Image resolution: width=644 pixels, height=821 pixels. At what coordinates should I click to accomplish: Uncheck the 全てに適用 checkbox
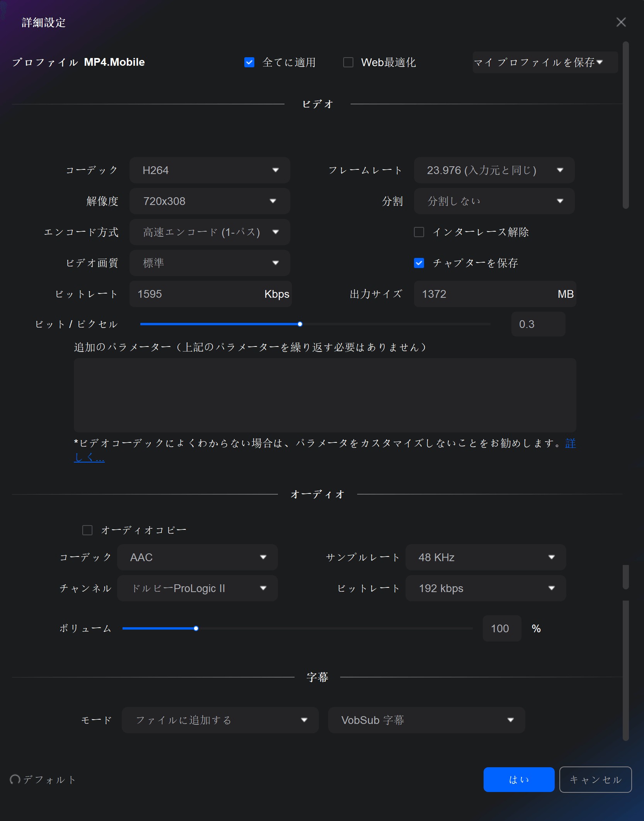249,62
